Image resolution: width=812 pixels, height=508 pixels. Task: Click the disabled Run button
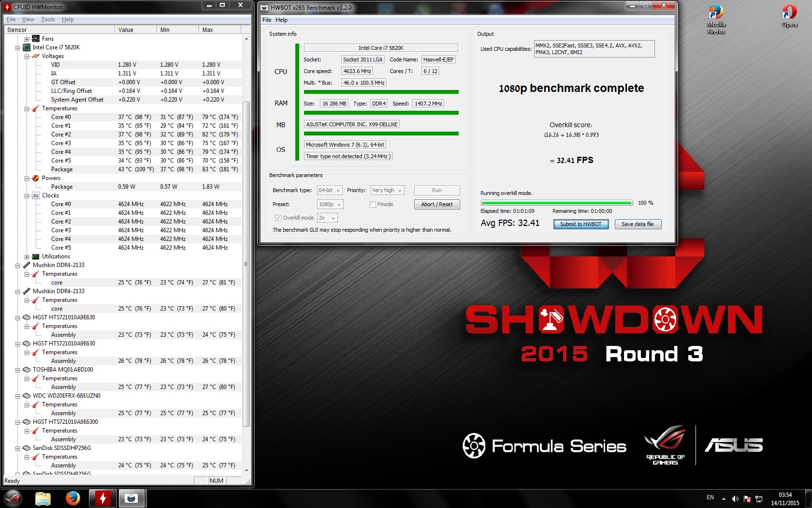tap(437, 190)
